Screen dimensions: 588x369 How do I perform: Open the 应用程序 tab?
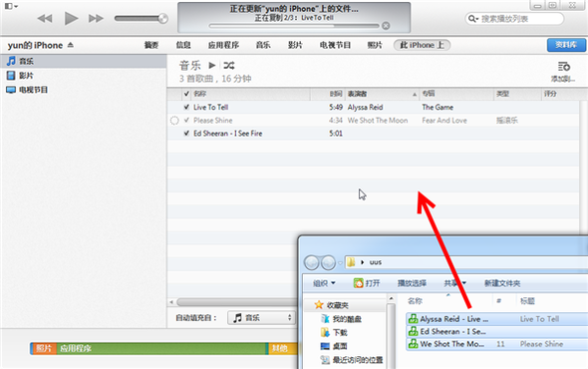223,45
